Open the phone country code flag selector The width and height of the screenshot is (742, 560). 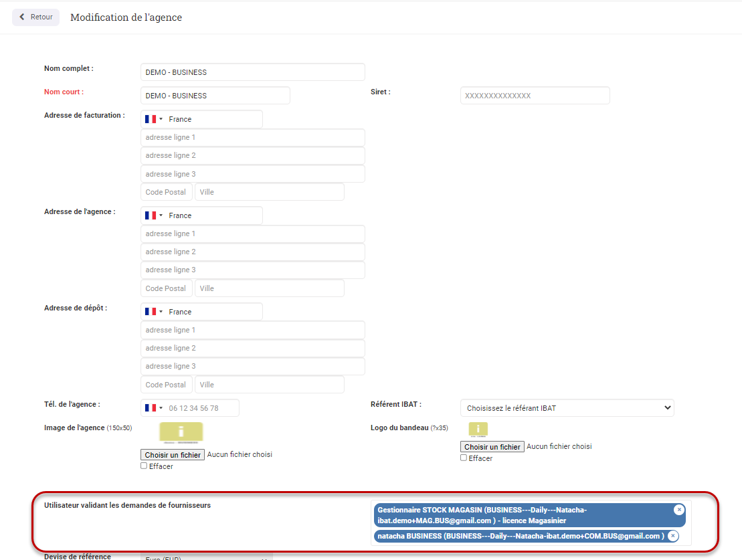point(153,408)
